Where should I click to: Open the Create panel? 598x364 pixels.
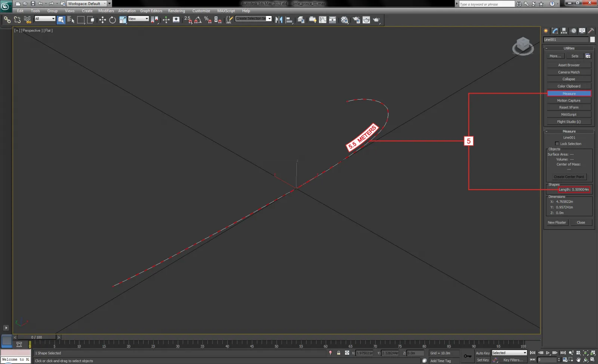(x=546, y=31)
